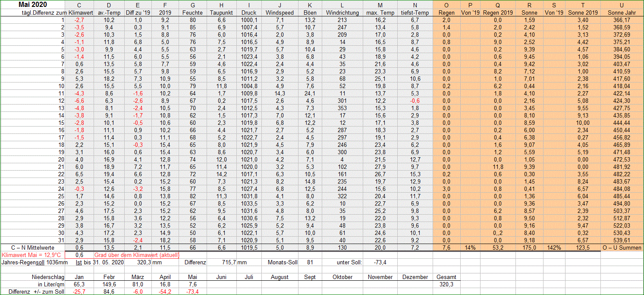
Task: Click the 'Gesamt' total header
Action: tap(446, 277)
